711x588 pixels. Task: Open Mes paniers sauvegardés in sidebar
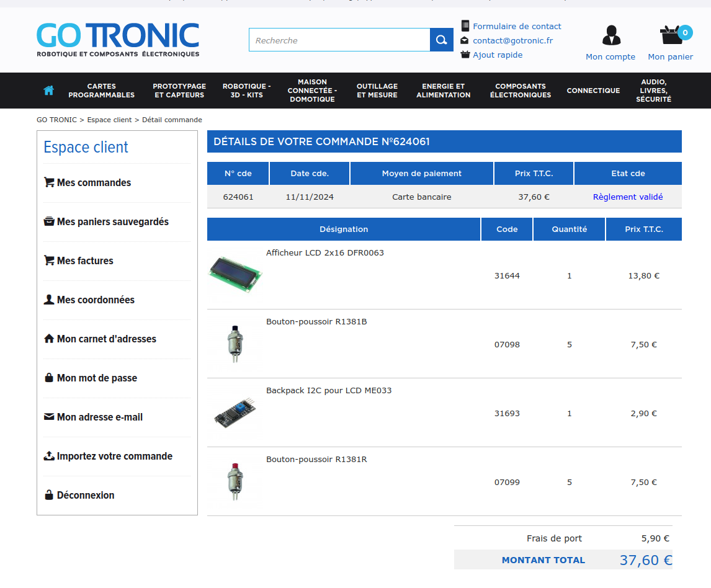tap(112, 222)
